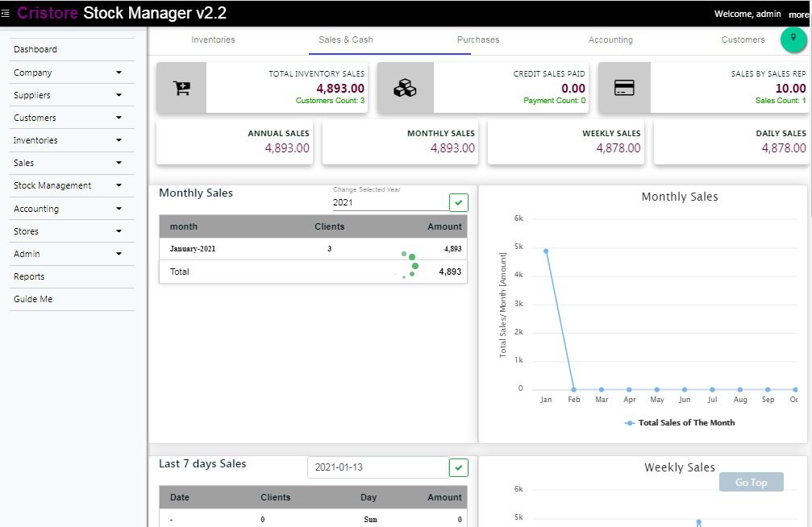812x527 pixels.
Task: Click the green location pin button
Action: (x=793, y=39)
